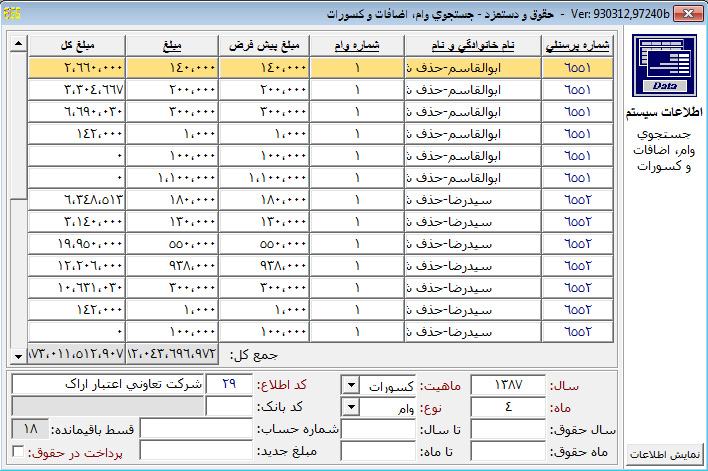Click the نمايش اطلاعات button
This screenshot has width=708, height=471.
(x=665, y=454)
